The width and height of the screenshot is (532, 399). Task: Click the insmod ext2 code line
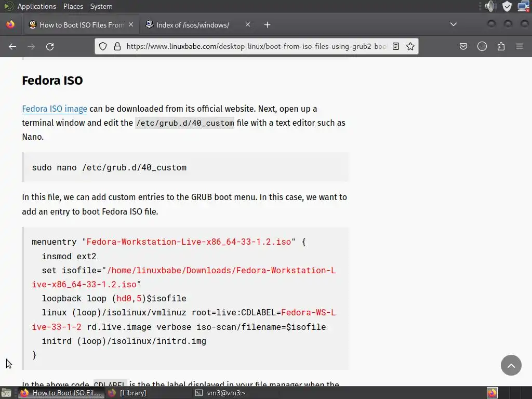pyautogui.click(x=69, y=256)
